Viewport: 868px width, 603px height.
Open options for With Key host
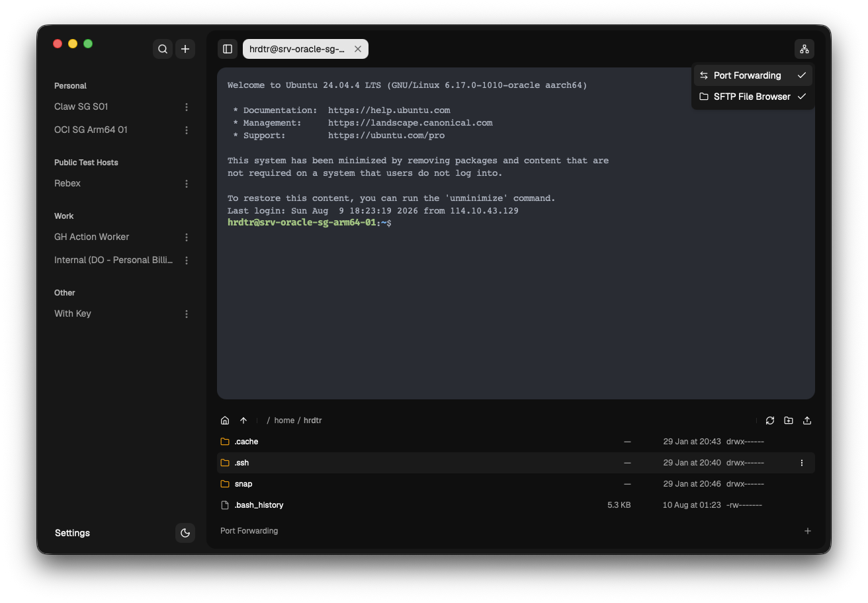pos(187,314)
